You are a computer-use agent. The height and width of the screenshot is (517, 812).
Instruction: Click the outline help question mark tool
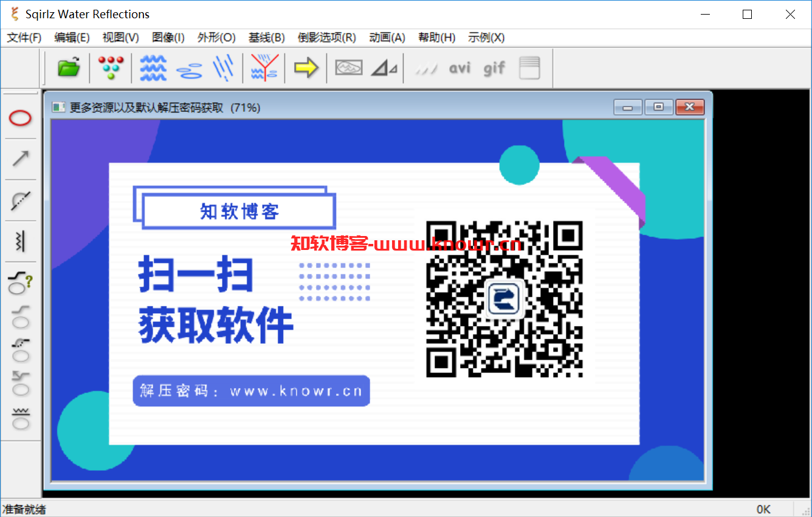[21, 282]
